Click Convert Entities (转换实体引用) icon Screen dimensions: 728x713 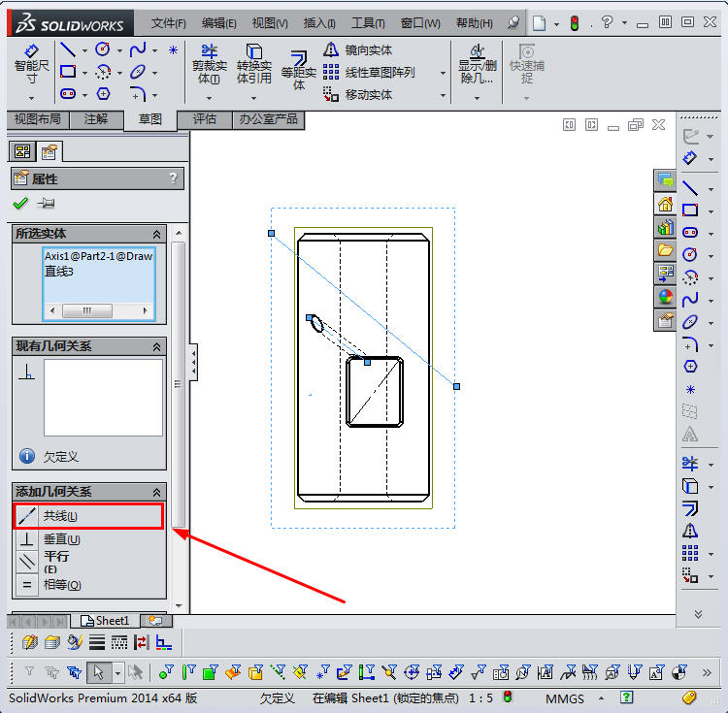pos(253,64)
